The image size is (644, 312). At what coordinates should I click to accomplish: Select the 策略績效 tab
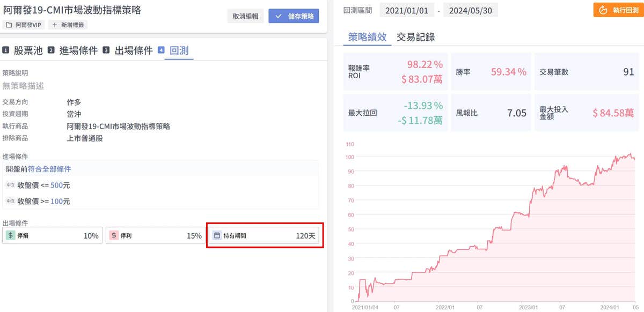(367, 36)
